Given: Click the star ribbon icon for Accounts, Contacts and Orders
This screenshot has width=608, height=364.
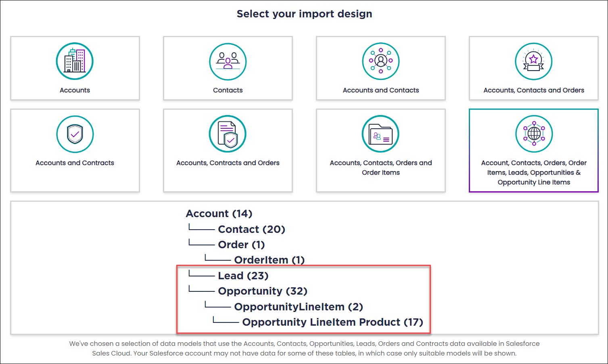Looking at the screenshot, I should coord(534,61).
